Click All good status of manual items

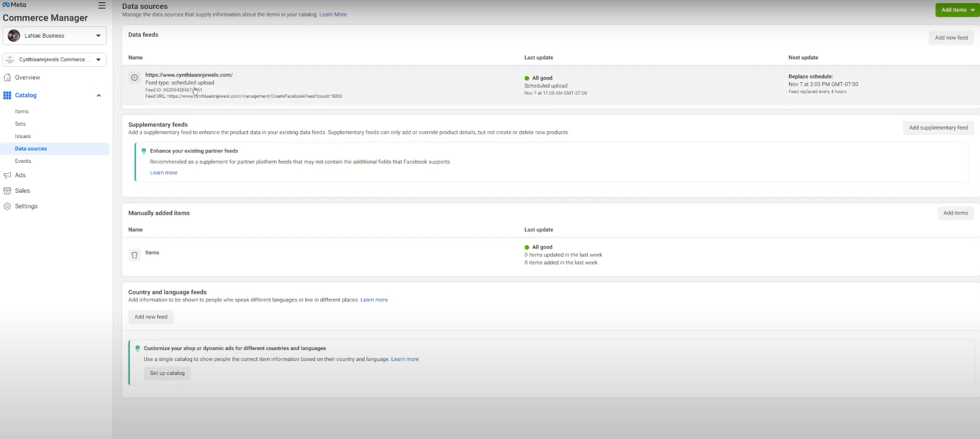539,247
